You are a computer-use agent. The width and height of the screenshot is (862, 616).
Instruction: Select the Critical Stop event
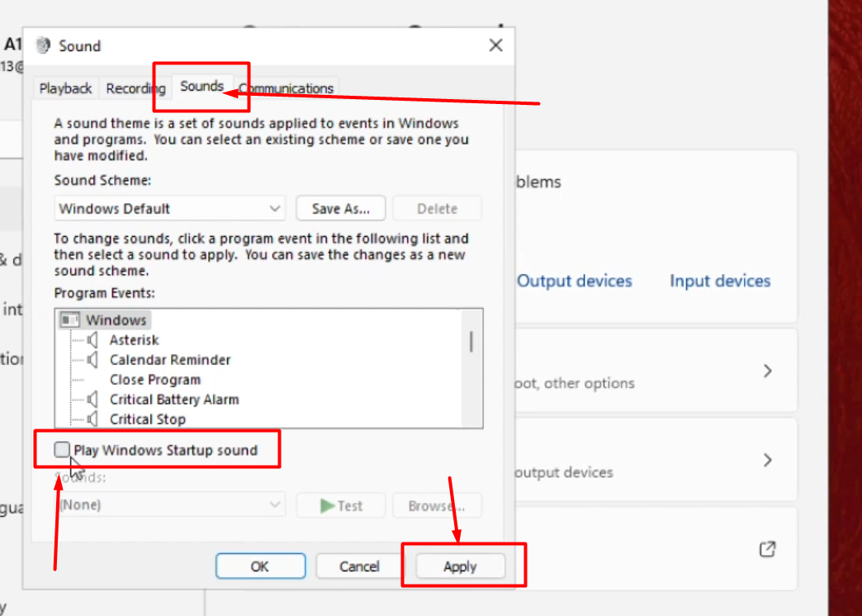(x=147, y=419)
